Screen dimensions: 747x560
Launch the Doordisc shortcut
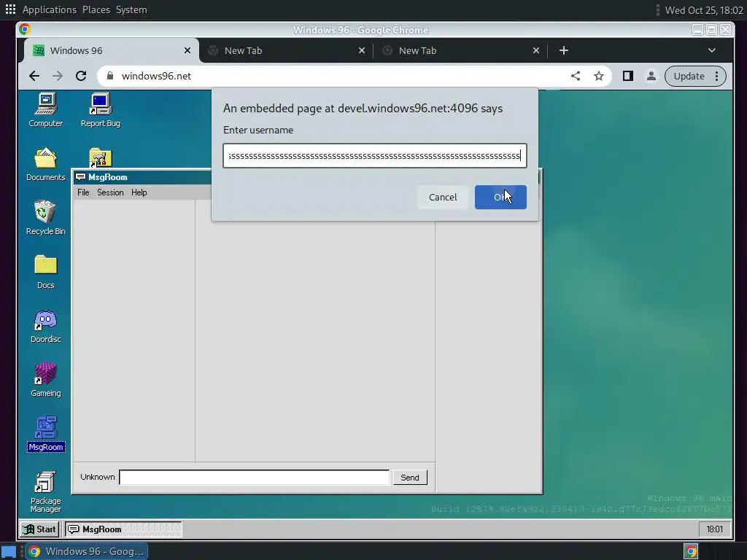pyautogui.click(x=46, y=326)
